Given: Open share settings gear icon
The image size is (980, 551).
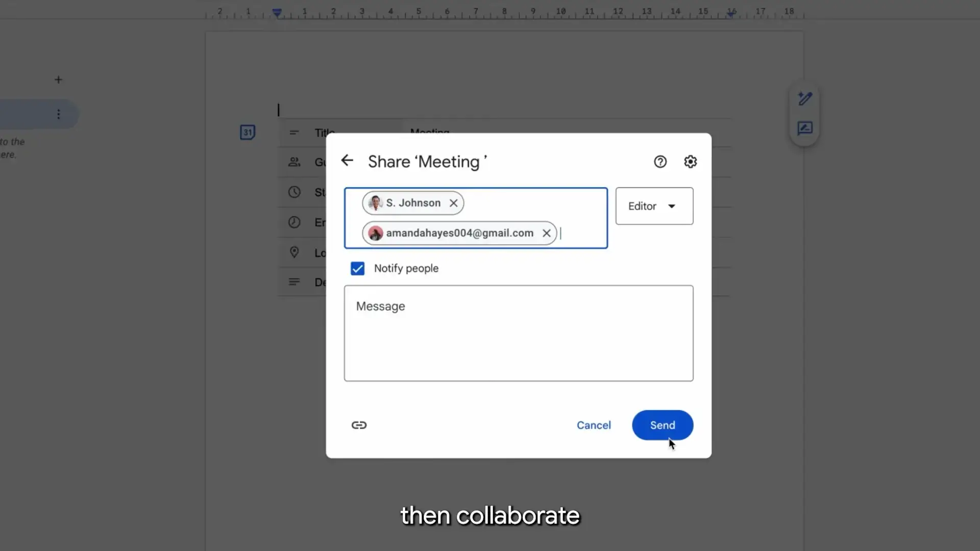Looking at the screenshot, I should click(x=690, y=162).
